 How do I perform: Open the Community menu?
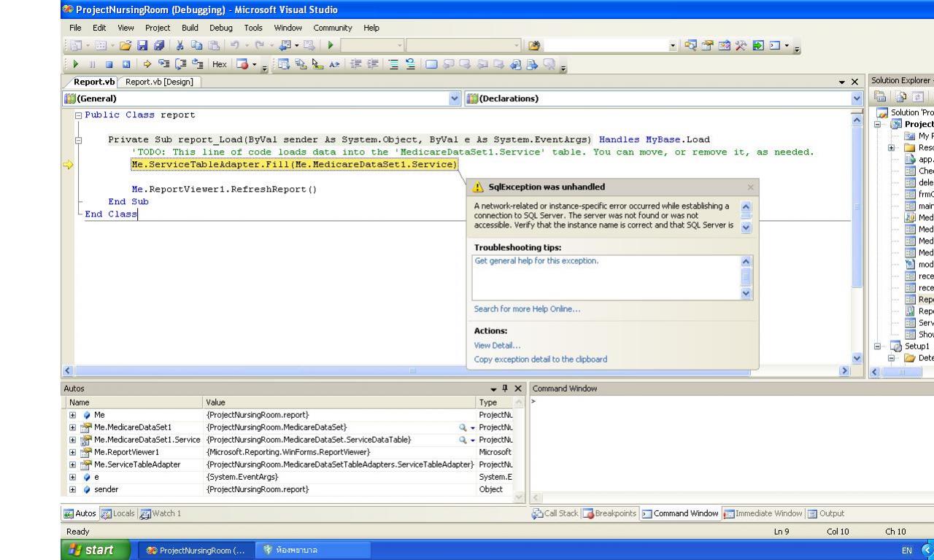tap(333, 28)
